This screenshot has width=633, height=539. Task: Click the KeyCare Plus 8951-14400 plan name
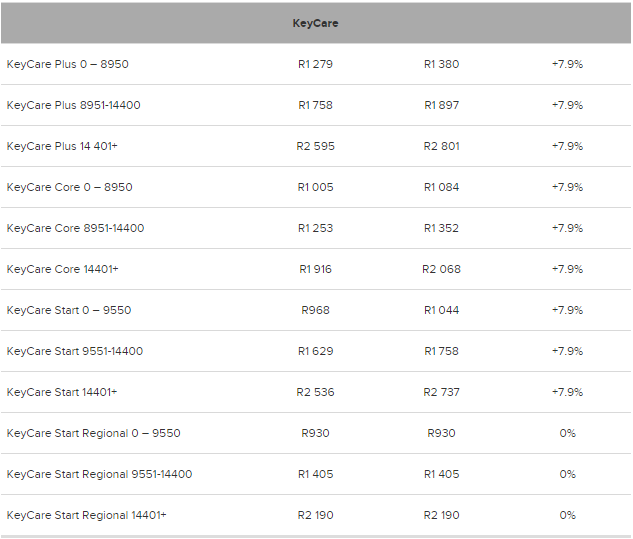point(73,105)
